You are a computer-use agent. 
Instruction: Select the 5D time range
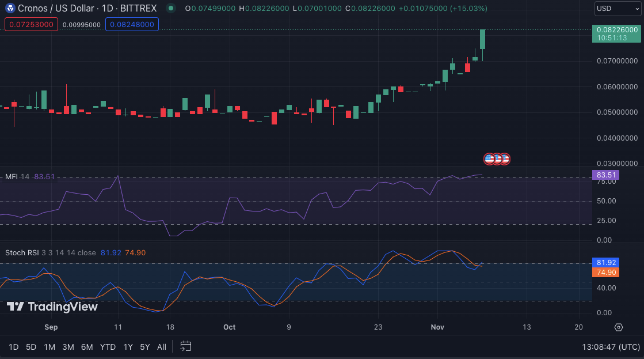pyautogui.click(x=31, y=347)
